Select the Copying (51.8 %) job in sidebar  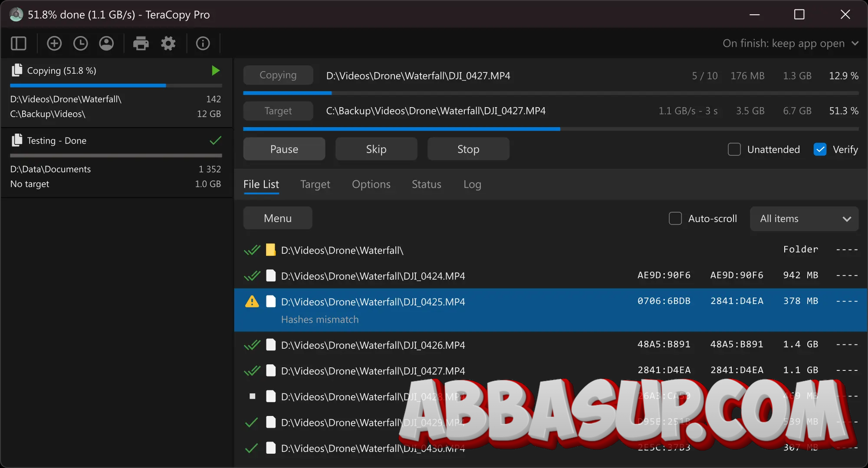point(116,92)
